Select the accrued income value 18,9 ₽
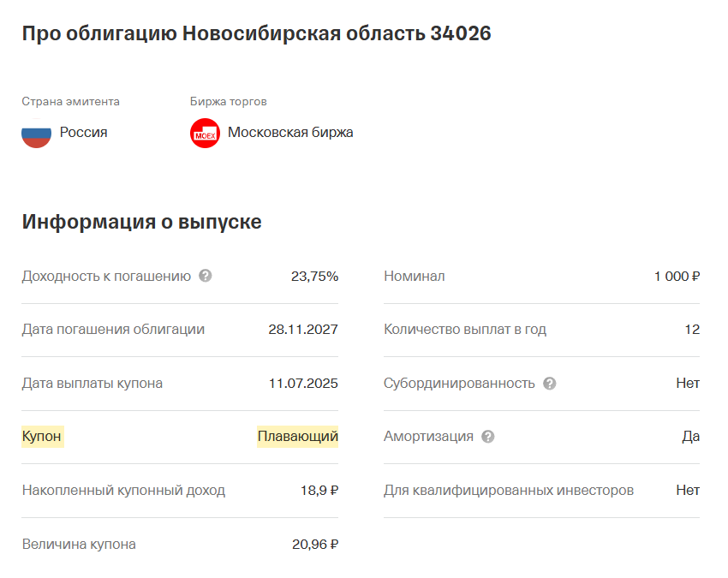The image size is (728, 578). pos(319,491)
